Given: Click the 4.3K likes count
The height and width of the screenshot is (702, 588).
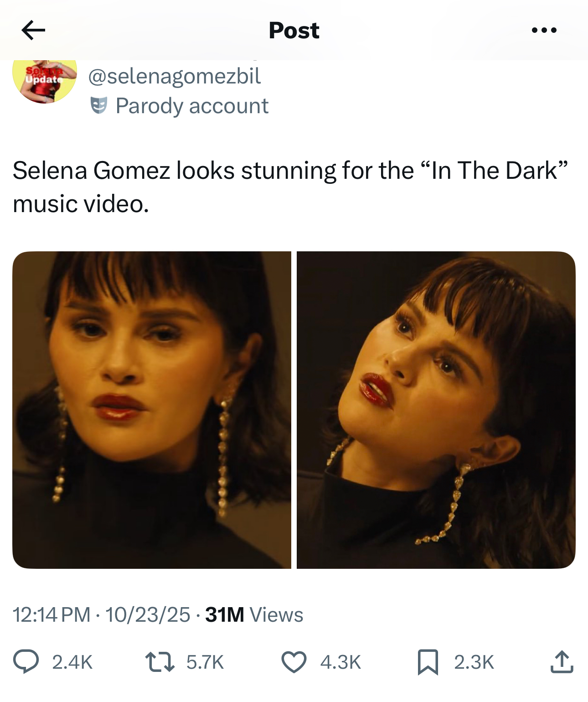Looking at the screenshot, I should click(x=340, y=662).
